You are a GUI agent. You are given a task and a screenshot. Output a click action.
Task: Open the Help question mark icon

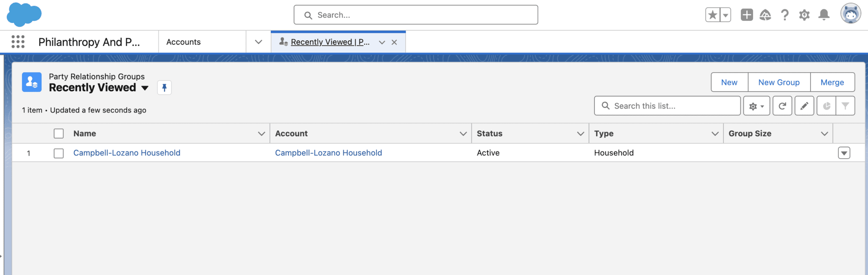785,15
